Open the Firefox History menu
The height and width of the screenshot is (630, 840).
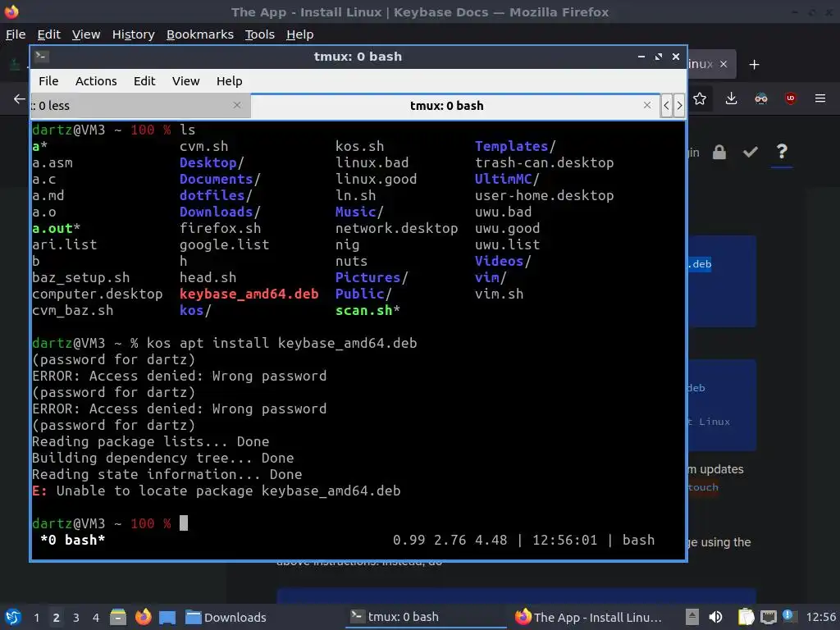pyautogui.click(x=134, y=34)
